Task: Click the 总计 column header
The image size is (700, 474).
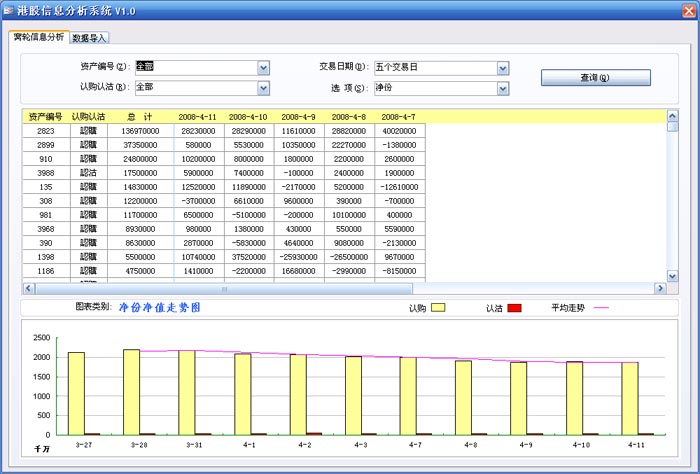Action: [140, 117]
